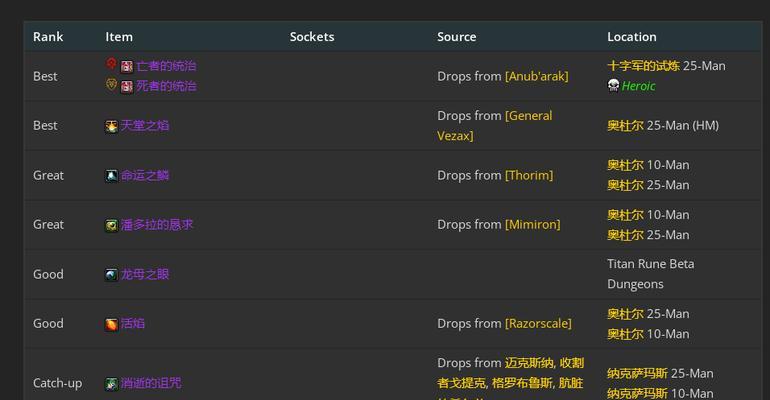
Task: Click the 活焰 flame item icon
Action: tap(111, 324)
